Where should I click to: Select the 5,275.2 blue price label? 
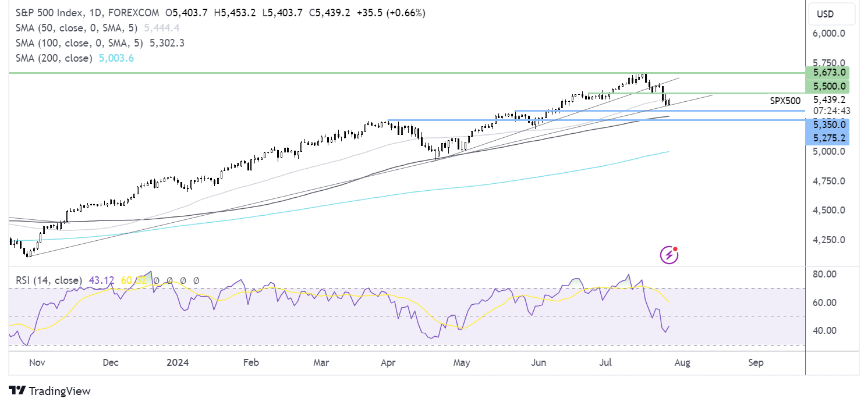pyautogui.click(x=827, y=138)
